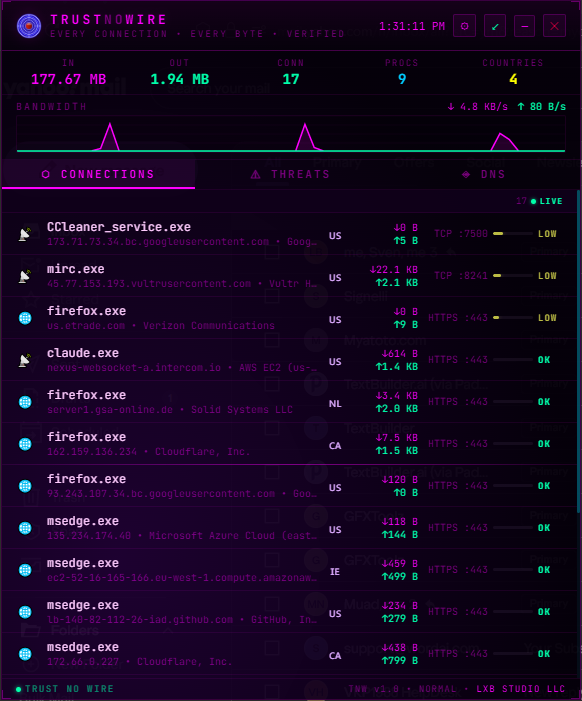
Task: Click the satellite icon for mirc.exe
Action: click(25, 276)
